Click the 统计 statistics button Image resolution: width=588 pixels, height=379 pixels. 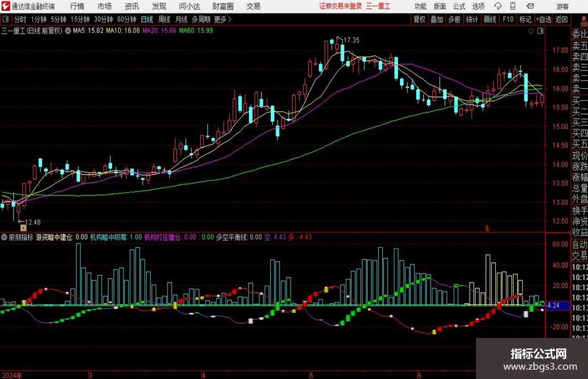[x=472, y=19]
